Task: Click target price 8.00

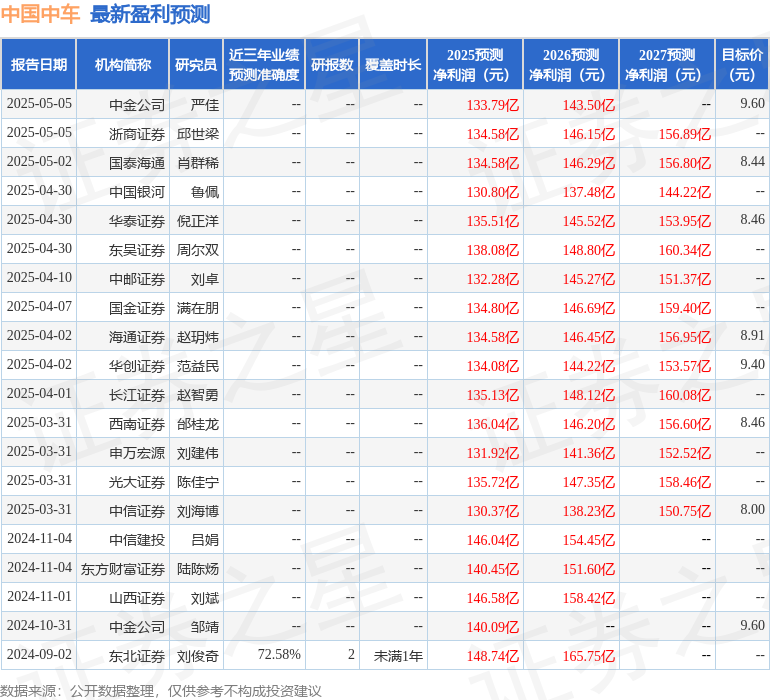Action: point(752,509)
